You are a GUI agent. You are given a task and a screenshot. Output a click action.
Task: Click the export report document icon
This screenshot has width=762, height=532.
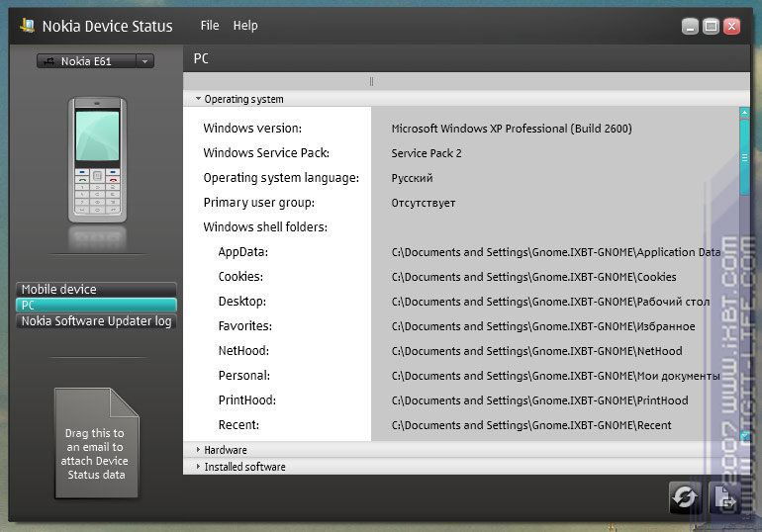click(x=724, y=497)
